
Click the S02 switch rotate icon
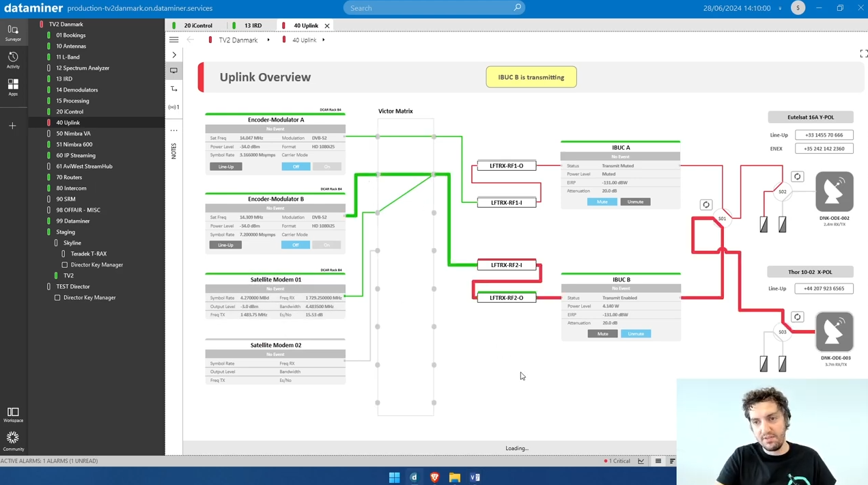(x=797, y=177)
